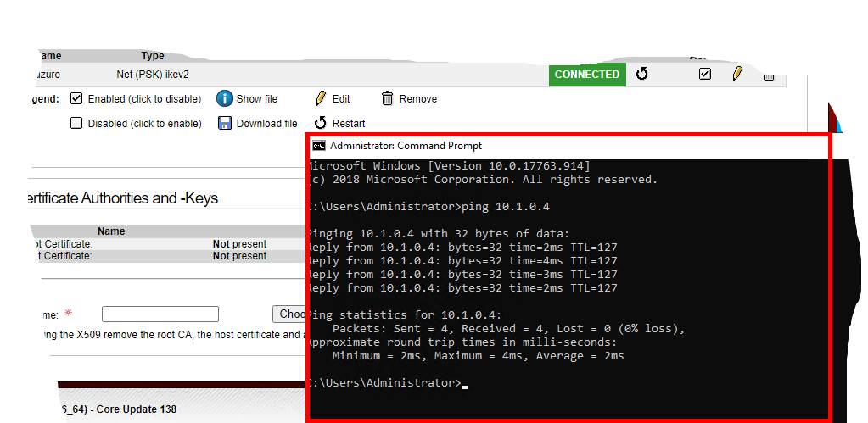The width and height of the screenshot is (868, 423).
Task: Click the legend Disabled checkbox icon
Action: click(x=76, y=123)
